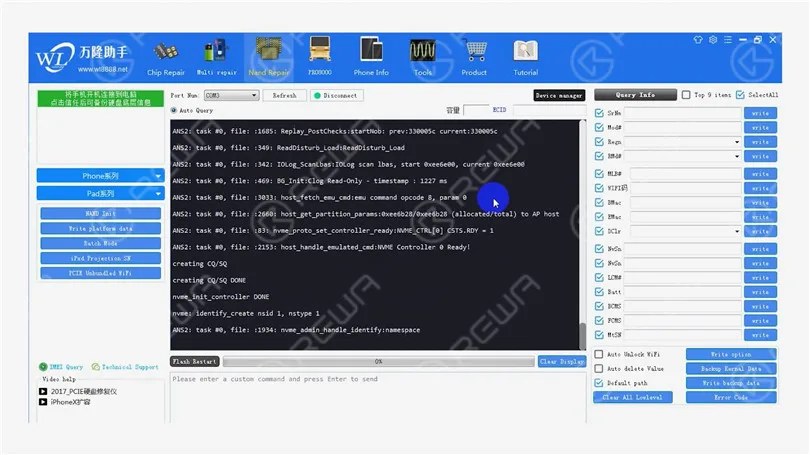Click the SrNo value field
Viewport: 810px width, 455px height.
[x=682, y=113]
